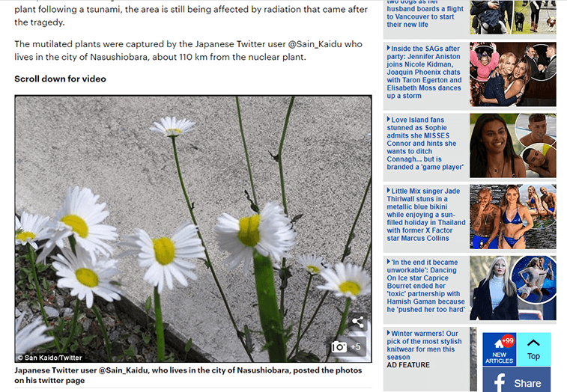This screenshot has width=567, height=392.
Task: Jump to top with the Top arrow
Action: tap(533, 349)
